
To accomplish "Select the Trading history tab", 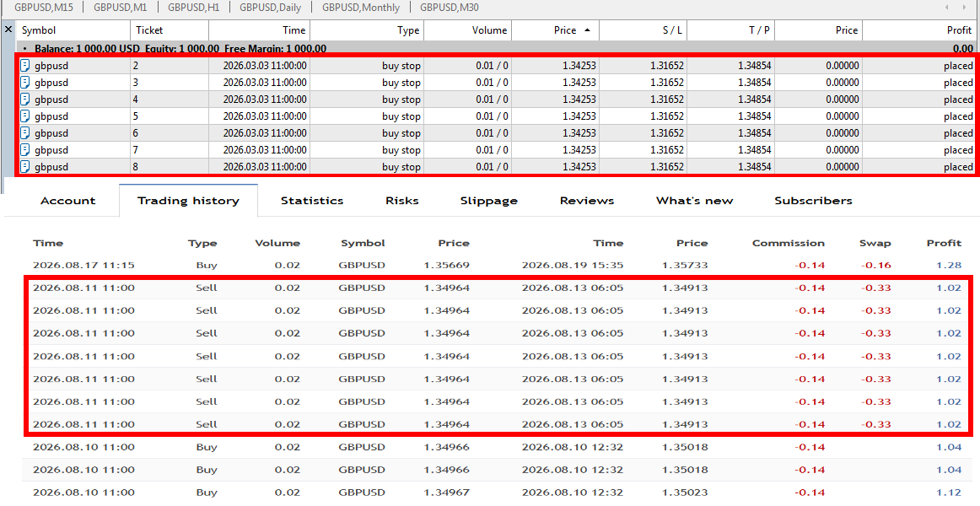I will pyautogui.click(x=188, y=201).
